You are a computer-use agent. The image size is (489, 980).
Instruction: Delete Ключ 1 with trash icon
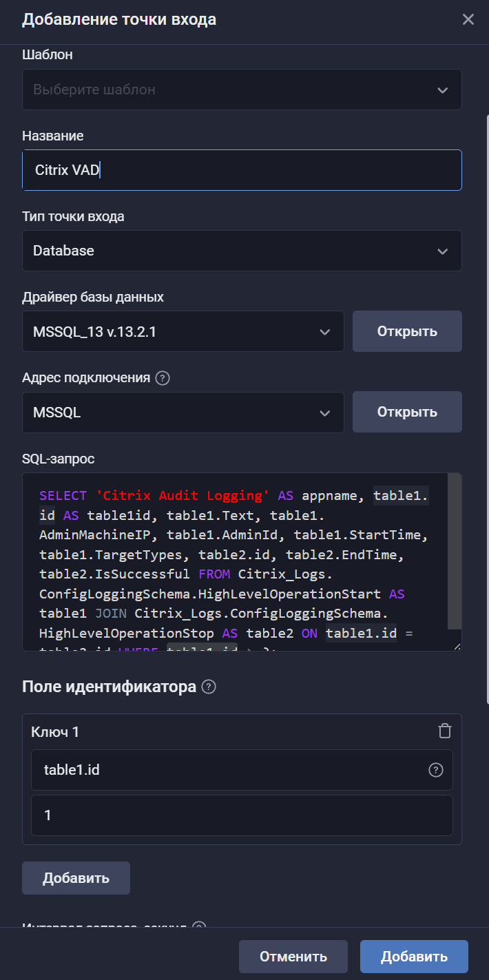(x=445, y=731)
